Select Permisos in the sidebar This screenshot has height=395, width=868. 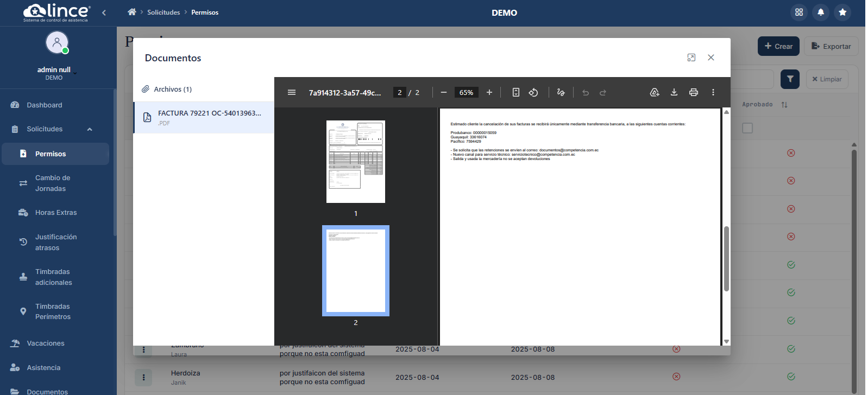tap(55, 154)
